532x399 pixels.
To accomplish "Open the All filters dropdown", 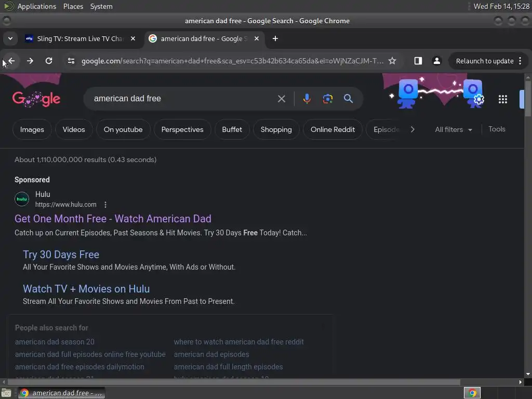I will pos(453,129).
